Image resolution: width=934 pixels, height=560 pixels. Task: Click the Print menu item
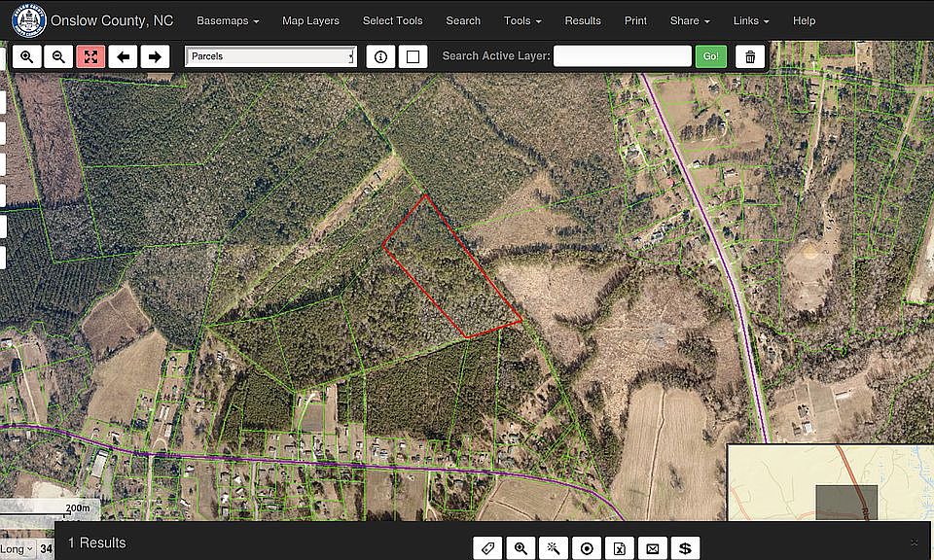click(x=635, y=20)
